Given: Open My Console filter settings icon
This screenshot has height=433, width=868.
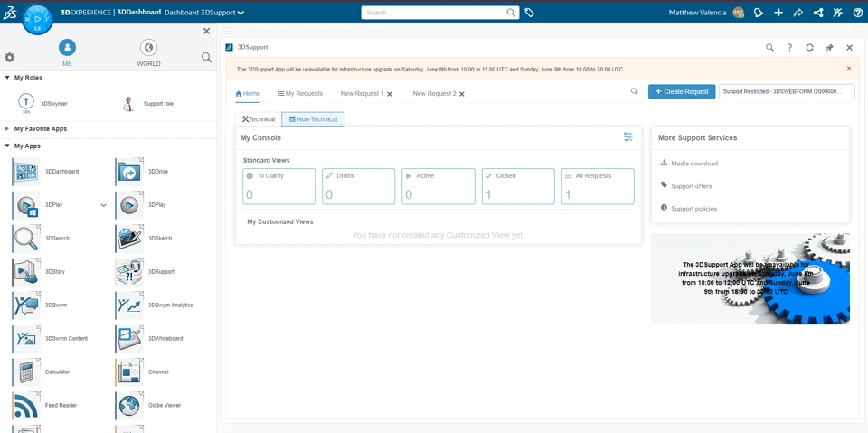Looking at the screenshot, I should click(x=628, y=137).
